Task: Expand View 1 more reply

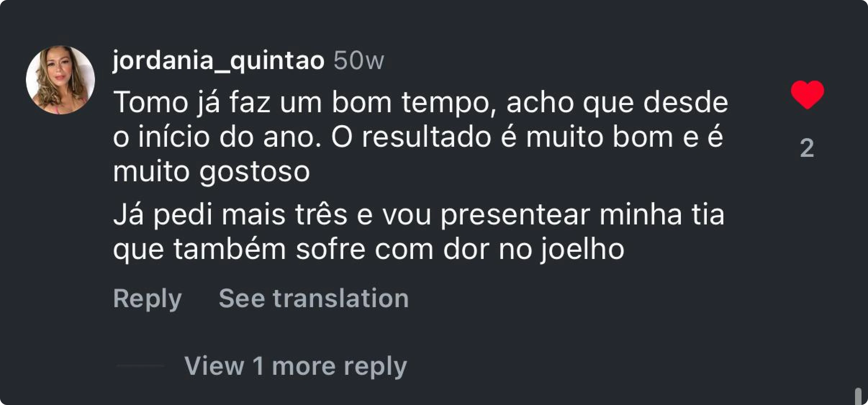Action: (295, 366)
